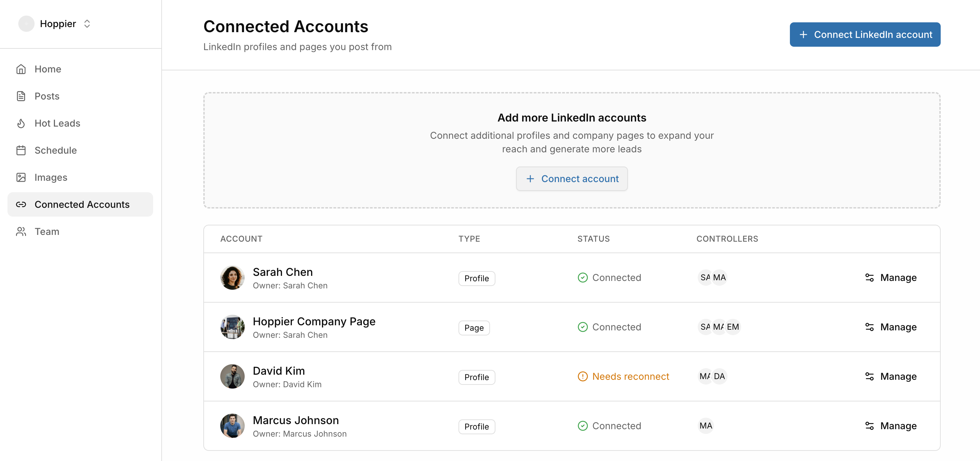Image resolution: width=980 pixels, height=461 pixels.
Task: Click the Connected Accounts link icon
Action: (21, 204)
